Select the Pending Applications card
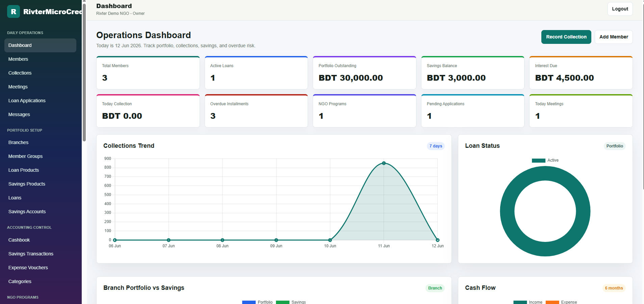The height and width of the screenshot is (304, 644). (473, 111)
